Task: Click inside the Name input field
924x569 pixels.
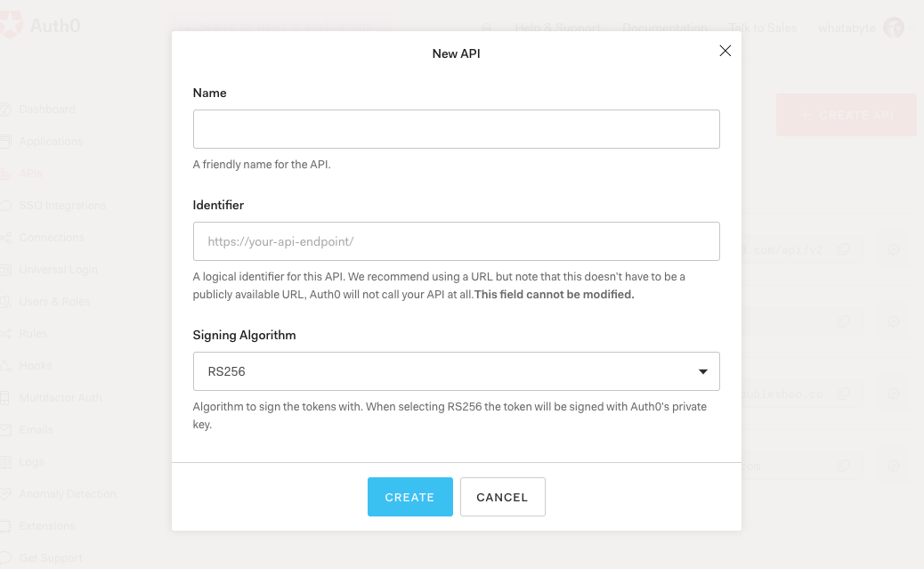Action: point(456,128)
